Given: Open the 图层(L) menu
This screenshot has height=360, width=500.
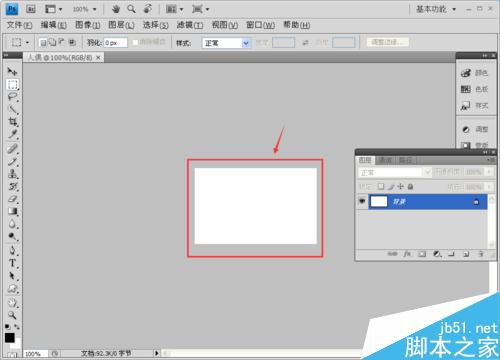Looking at the screenshot, I should coord(121,25).
